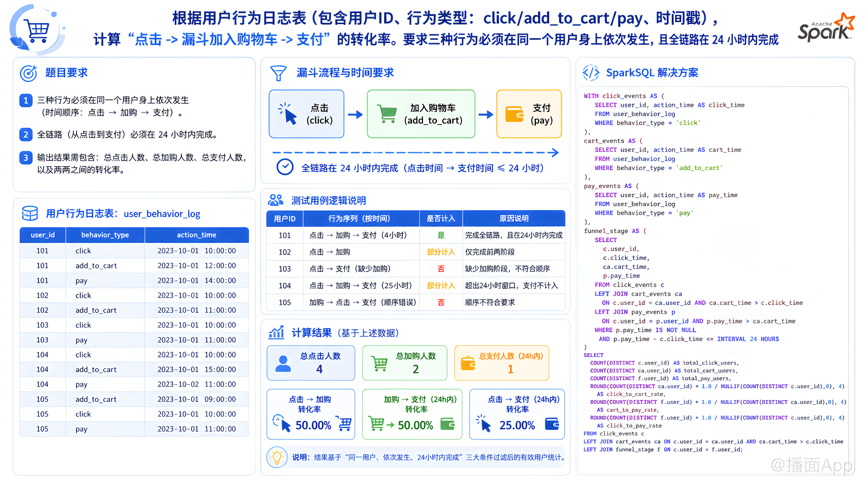This screenshot has height=488, width=868.
Task: Click the arrow between 点击 and 加入购物车 boxes
Action: (x=355, y=115)
